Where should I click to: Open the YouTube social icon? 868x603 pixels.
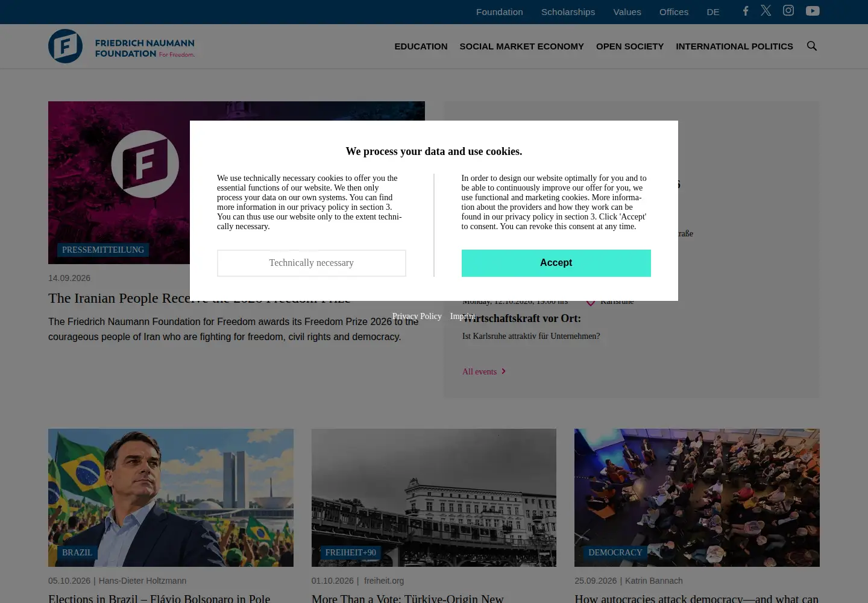pos(813,11)
